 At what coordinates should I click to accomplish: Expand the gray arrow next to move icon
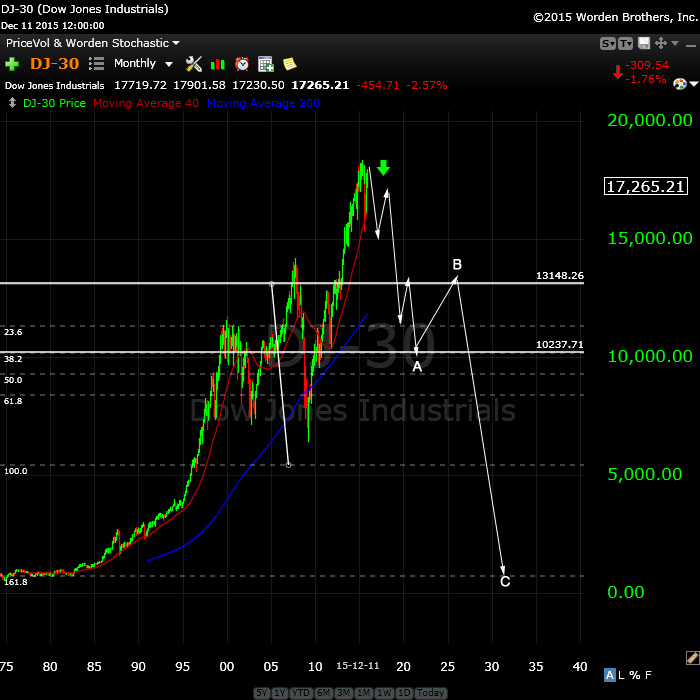pos(675,43)
